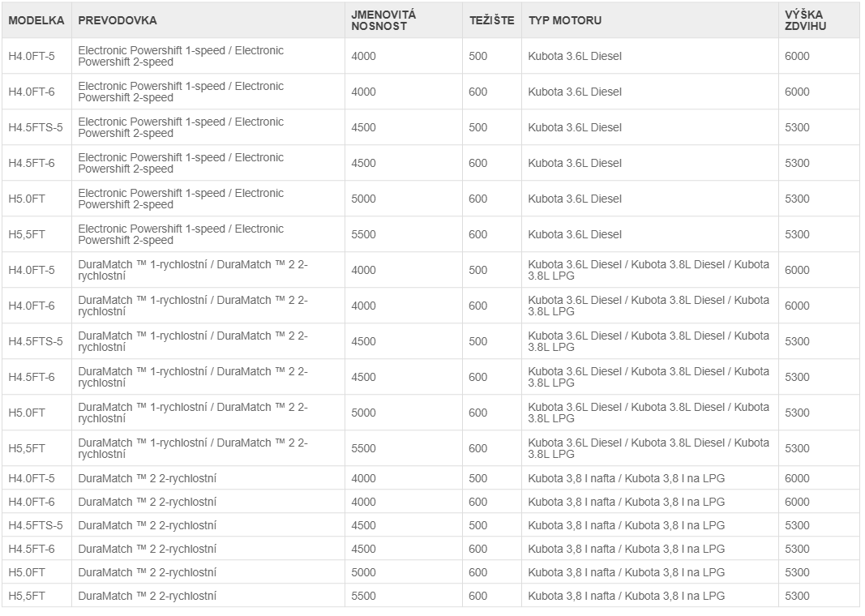
Task: Select 6000 lift height for DuraMatch 1-rychlostní H4.0FT-6
Action: 797,306
